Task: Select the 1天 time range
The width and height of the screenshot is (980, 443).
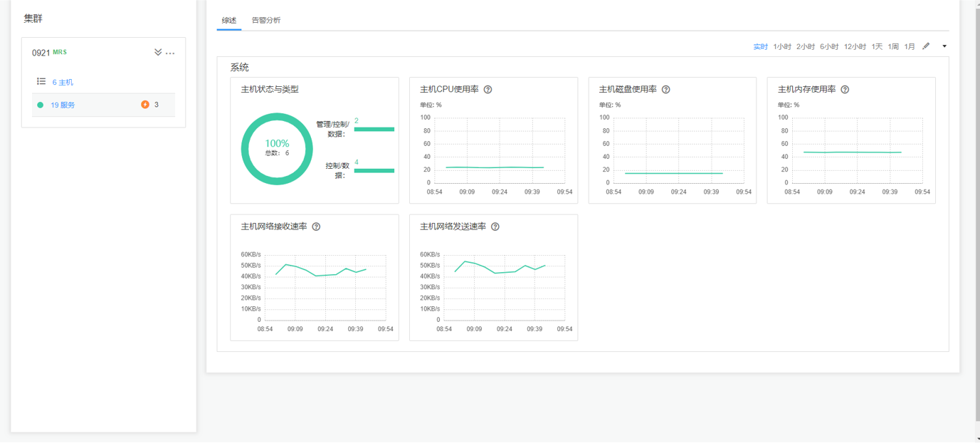Action: pyautogui.click(x=877, y=46)
